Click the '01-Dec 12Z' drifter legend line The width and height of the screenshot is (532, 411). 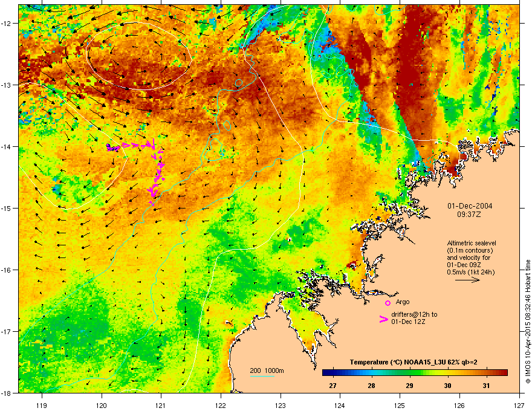(x=408, y=322)
